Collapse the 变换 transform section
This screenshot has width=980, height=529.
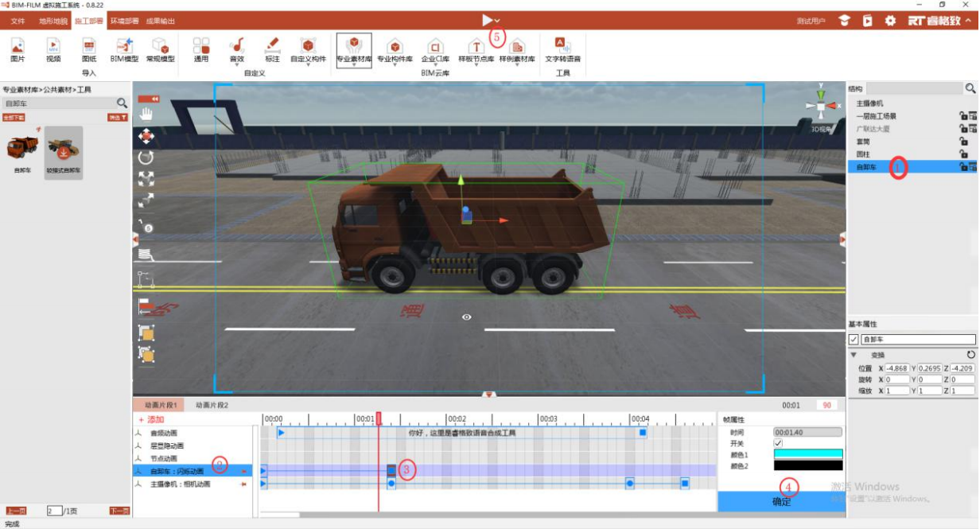click(854, 355)
